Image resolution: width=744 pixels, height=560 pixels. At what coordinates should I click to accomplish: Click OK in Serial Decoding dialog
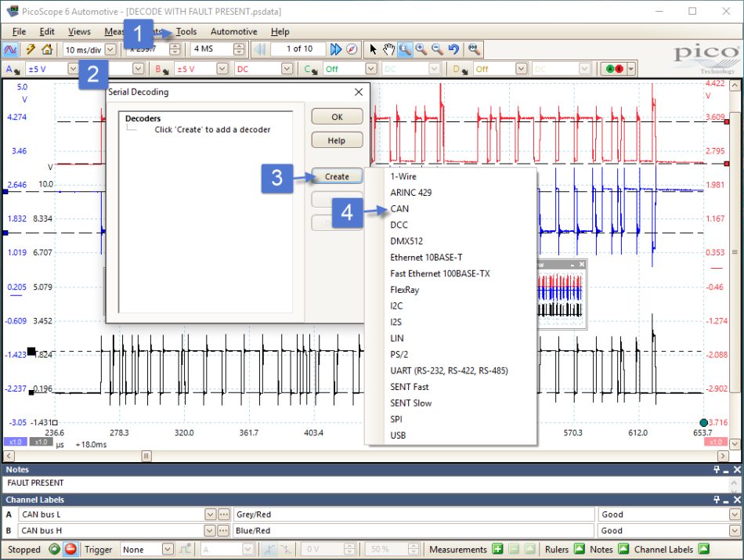pyautogui.click(x=337, y=117)
